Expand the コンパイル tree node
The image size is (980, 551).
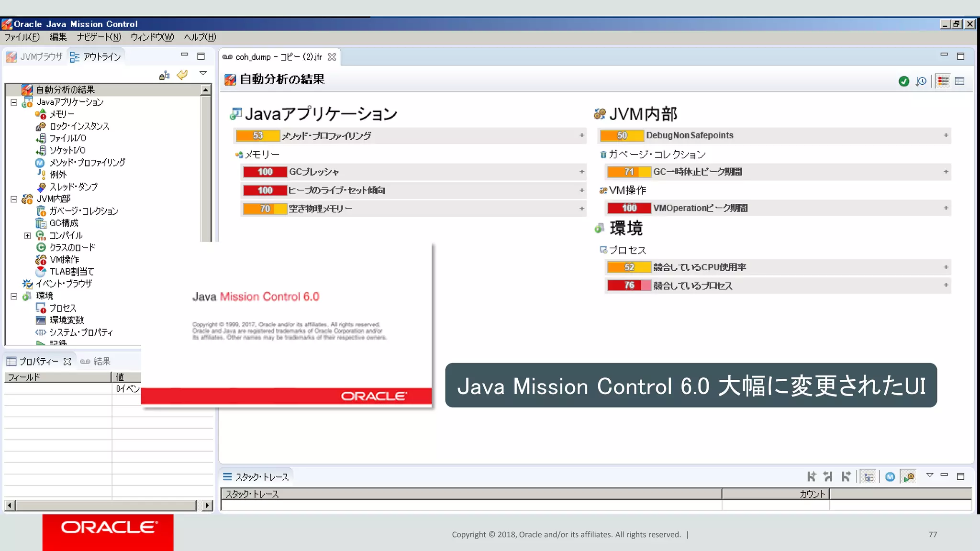27,235
